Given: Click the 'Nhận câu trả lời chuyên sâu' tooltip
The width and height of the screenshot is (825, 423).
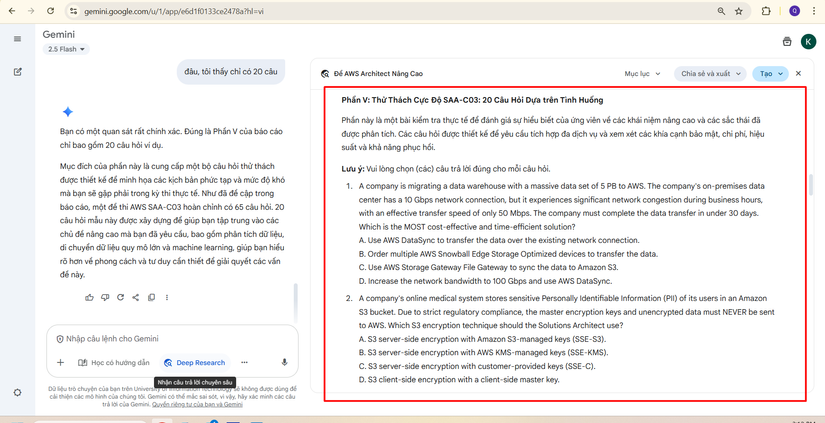Looking at the screenshot, I should [x=195, y=382].
